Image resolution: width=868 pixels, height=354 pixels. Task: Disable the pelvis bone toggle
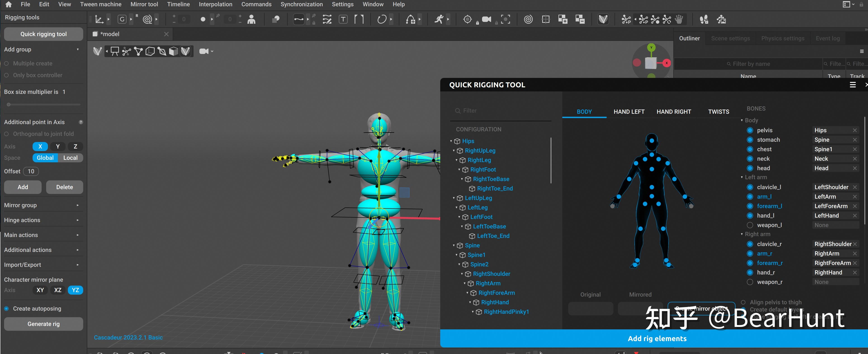[x=750, y=130]
